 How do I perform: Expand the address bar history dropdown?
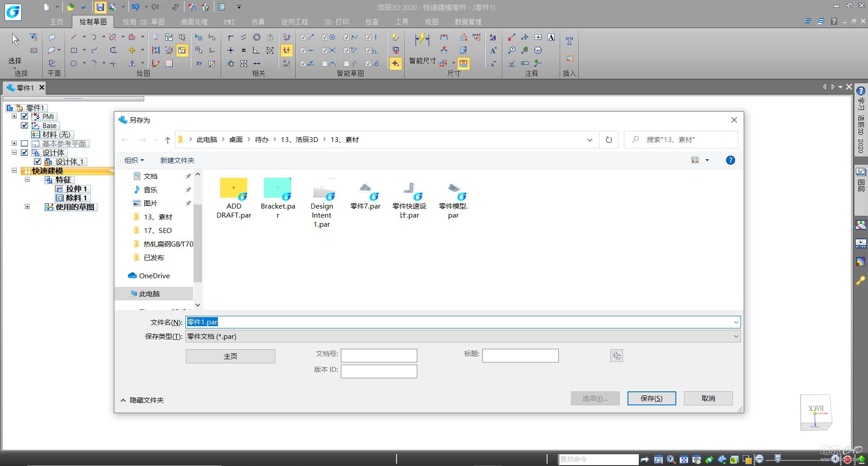[x=590, y=140]
